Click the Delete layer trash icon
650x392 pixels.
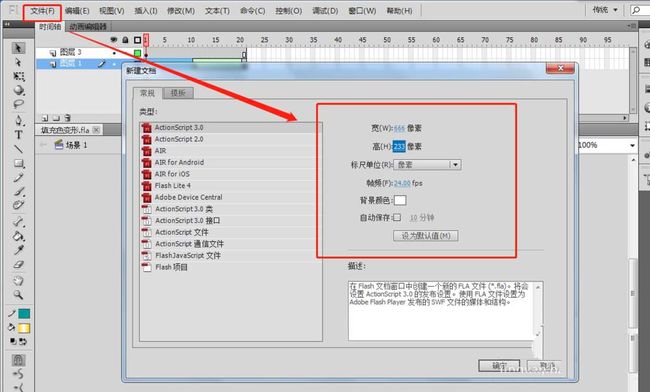(68, 118)
